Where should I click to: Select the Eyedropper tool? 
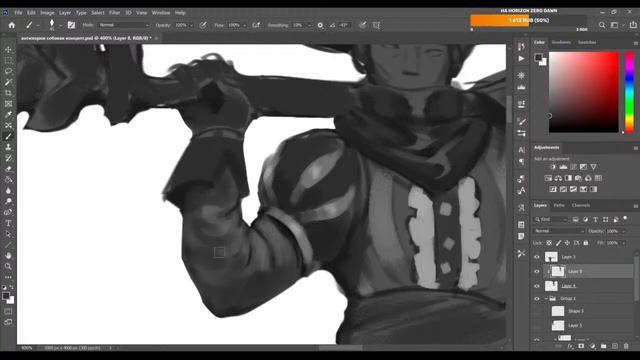[8, 115]
